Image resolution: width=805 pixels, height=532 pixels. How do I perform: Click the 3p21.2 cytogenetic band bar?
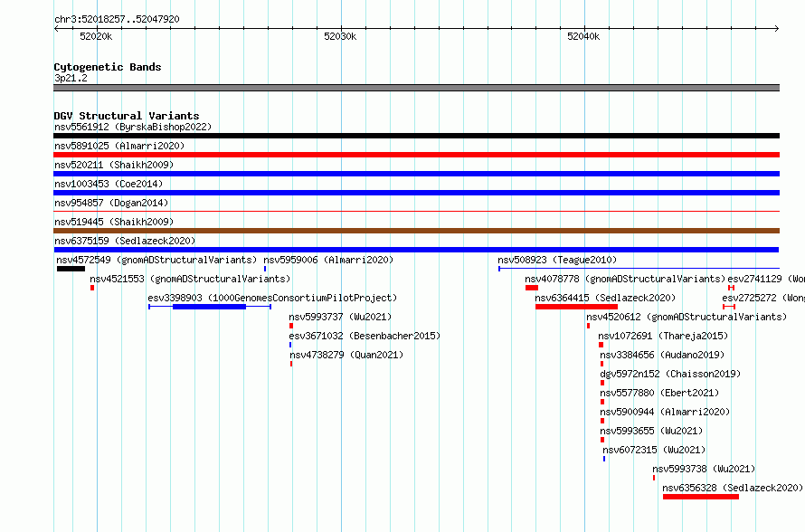tap(416, 88)
